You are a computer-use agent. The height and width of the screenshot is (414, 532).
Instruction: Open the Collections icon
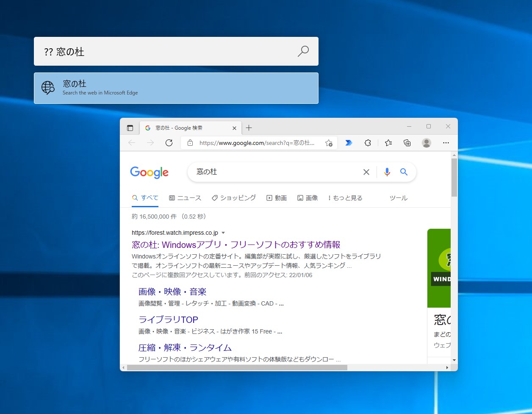pyautogui.click(x=407, y=143)
